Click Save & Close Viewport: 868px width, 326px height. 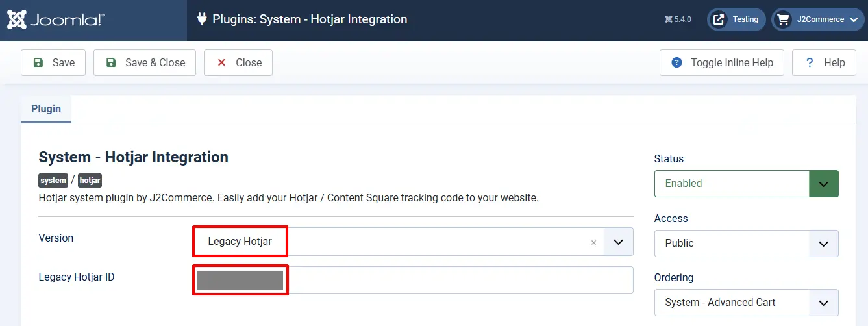pos(145,62)
